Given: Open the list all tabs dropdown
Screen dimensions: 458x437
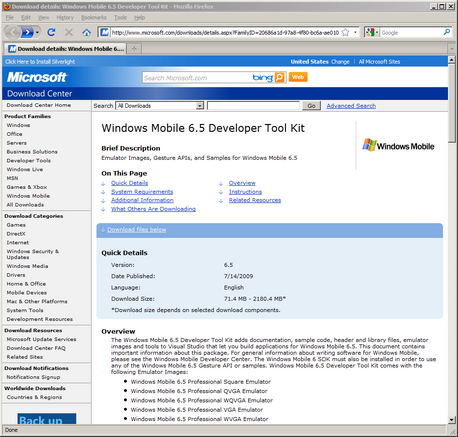Looking at the screenshot, I should tap(452, 49).
